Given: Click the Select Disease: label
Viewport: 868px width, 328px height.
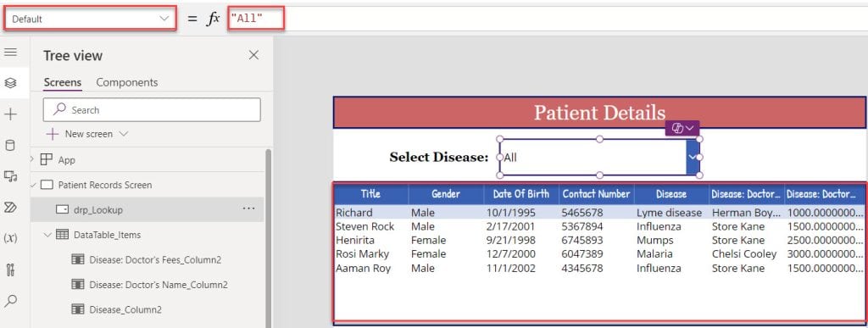Looking at the screenshot, I should coord(438,157).
